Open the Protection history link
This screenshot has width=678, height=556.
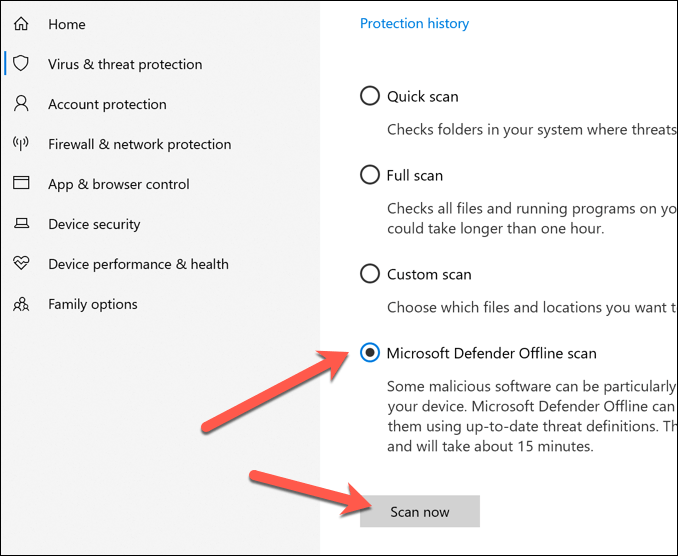tap(414, 23)
